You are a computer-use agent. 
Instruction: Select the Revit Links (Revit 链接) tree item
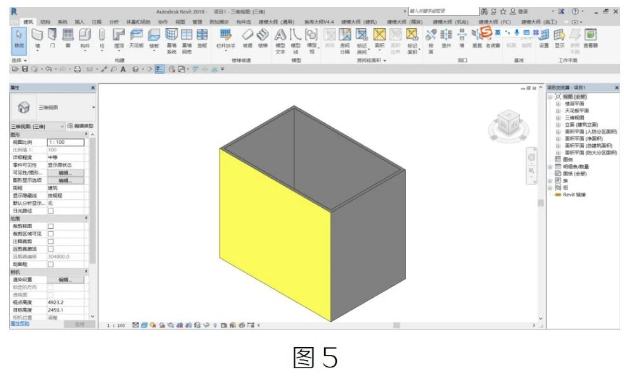574,195
